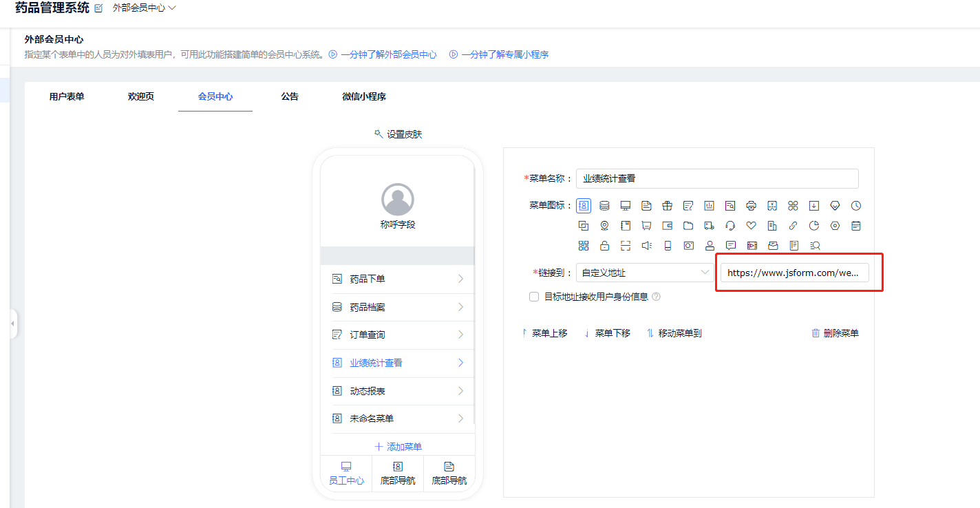Enable 目标地址接收用户身份信息 checkbox

534,297
